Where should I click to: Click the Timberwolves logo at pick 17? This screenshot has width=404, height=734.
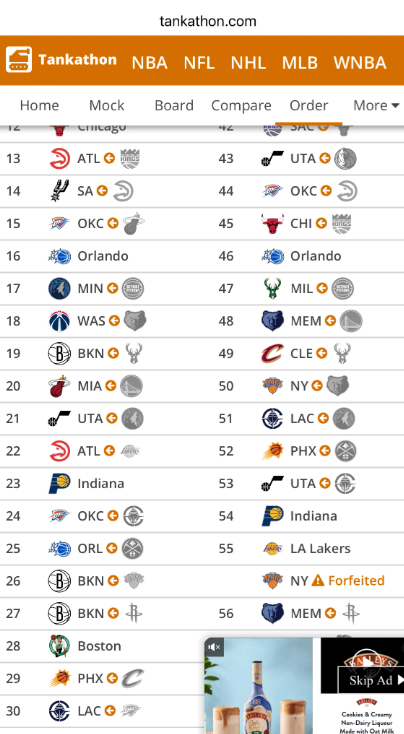pos(59,288)
